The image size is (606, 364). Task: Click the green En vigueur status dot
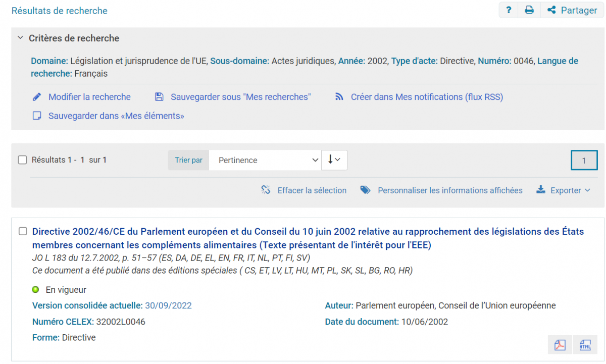click(35, 290)
